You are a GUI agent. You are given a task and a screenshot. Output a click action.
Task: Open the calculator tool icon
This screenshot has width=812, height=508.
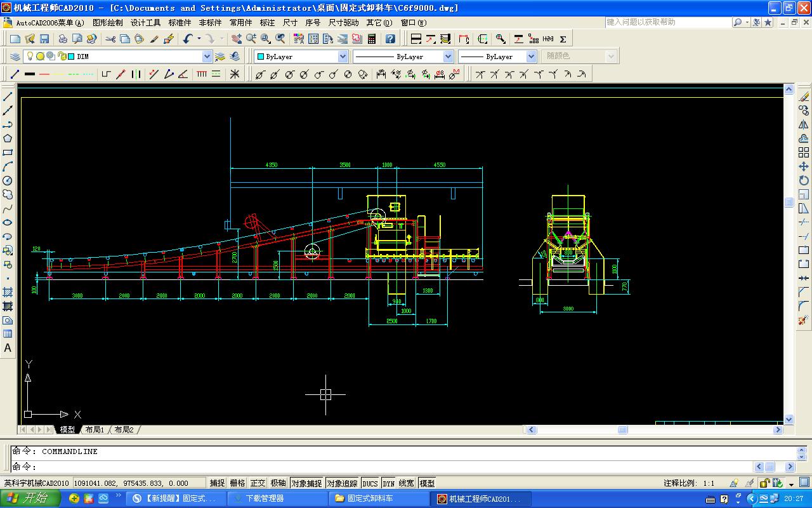[372, 39]
